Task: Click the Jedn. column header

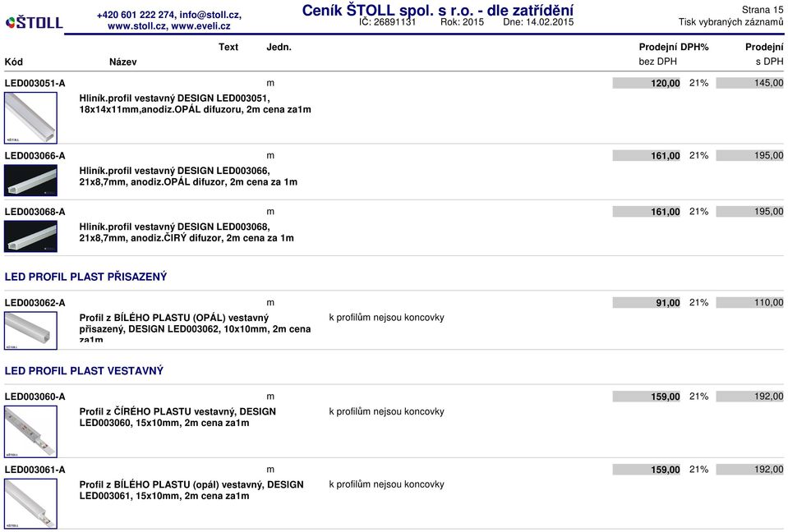Action: pyautogui.click(x=279, y=47)
